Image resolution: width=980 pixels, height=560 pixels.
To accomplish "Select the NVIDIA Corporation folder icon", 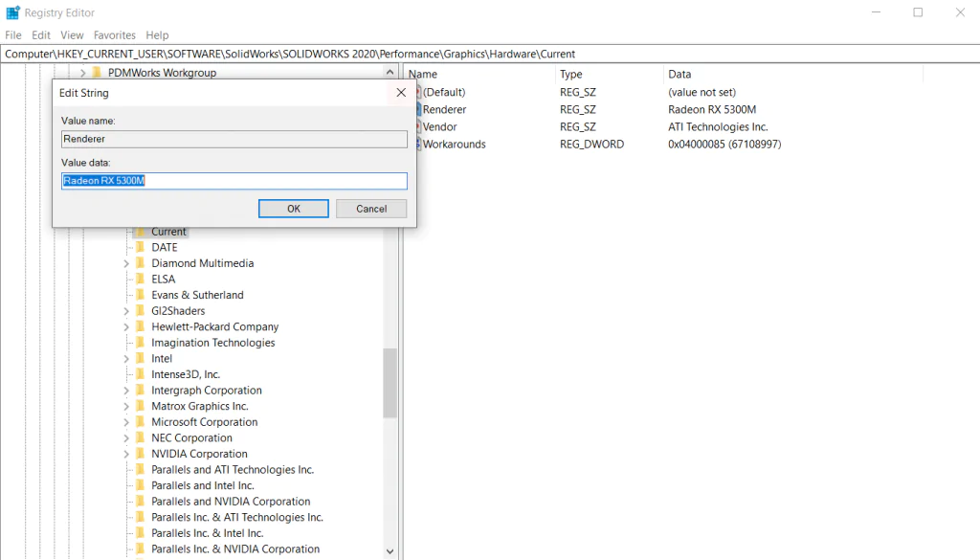I will tap(140, 454).
